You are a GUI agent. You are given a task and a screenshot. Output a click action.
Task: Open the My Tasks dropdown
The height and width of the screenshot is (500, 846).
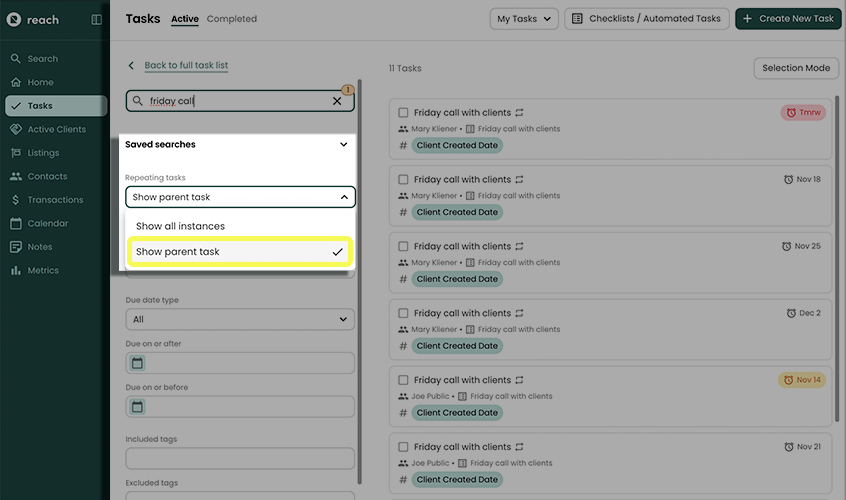[524, 19]
